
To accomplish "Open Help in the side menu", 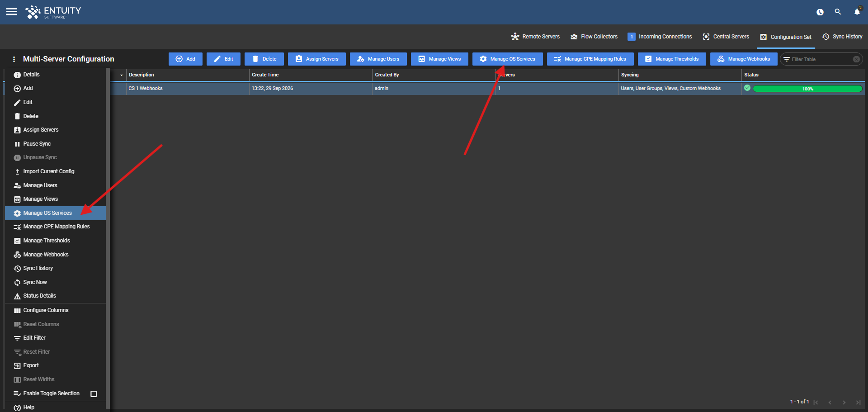I will [55, 407].
